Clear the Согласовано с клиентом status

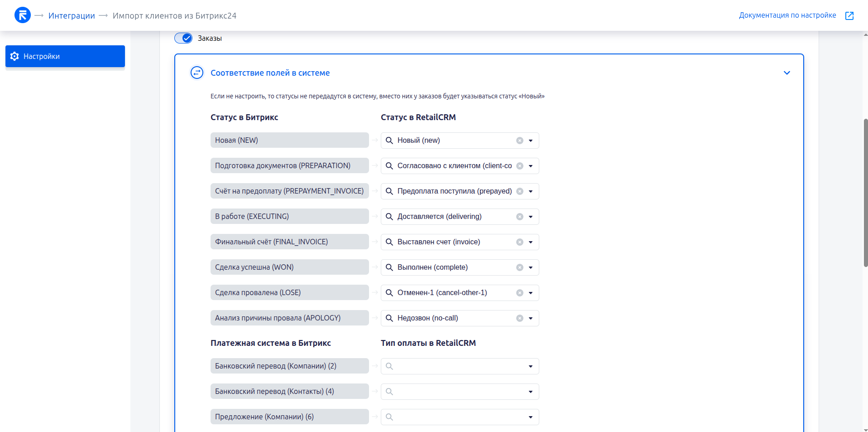point(520,166)
